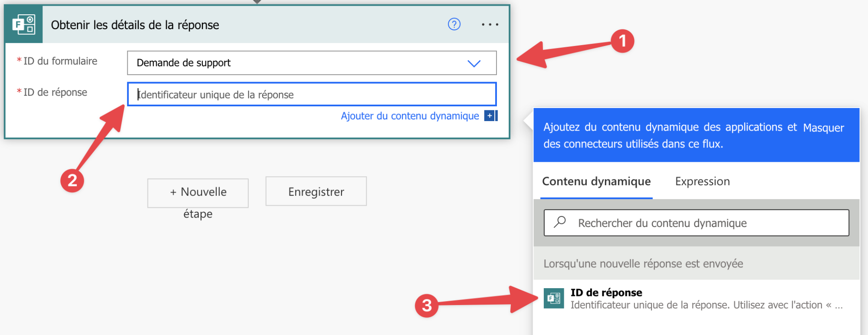Click the blue plus dynamic content icon

490,116
